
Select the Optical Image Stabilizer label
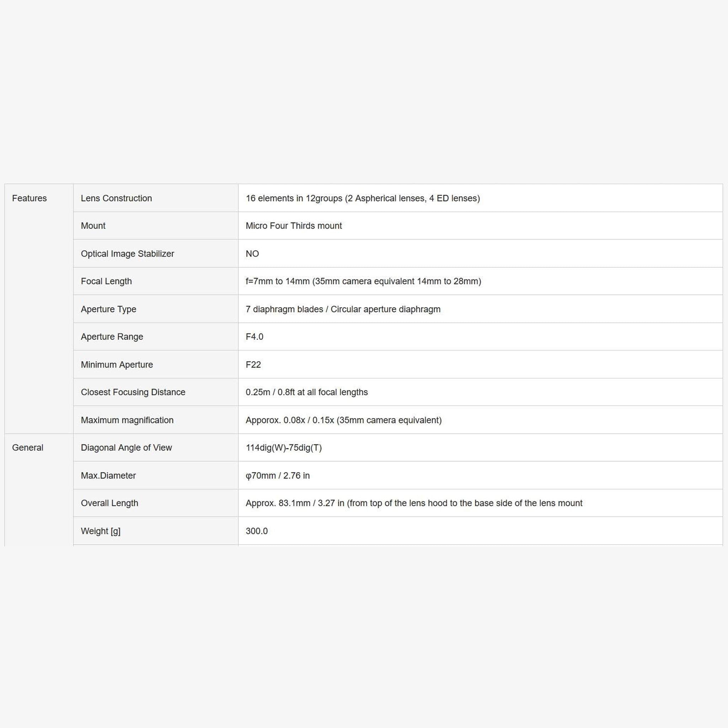tap(127, 253)
